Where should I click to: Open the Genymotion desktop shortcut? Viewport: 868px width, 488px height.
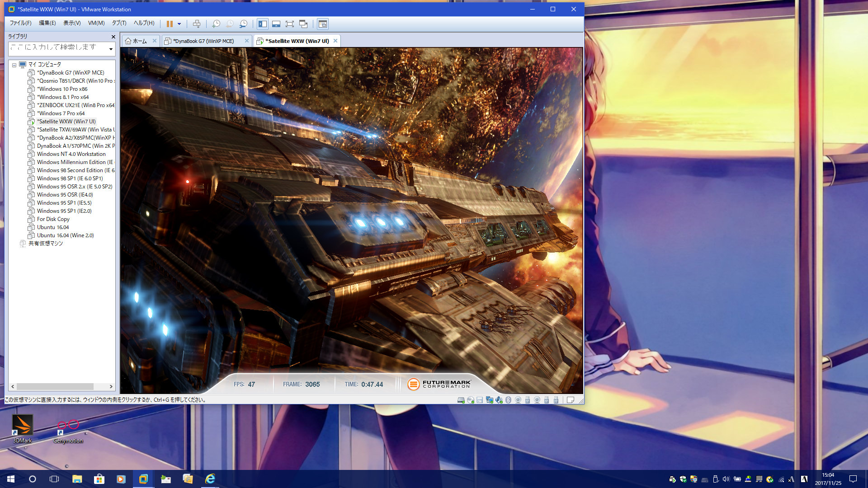tap(68, 431)
